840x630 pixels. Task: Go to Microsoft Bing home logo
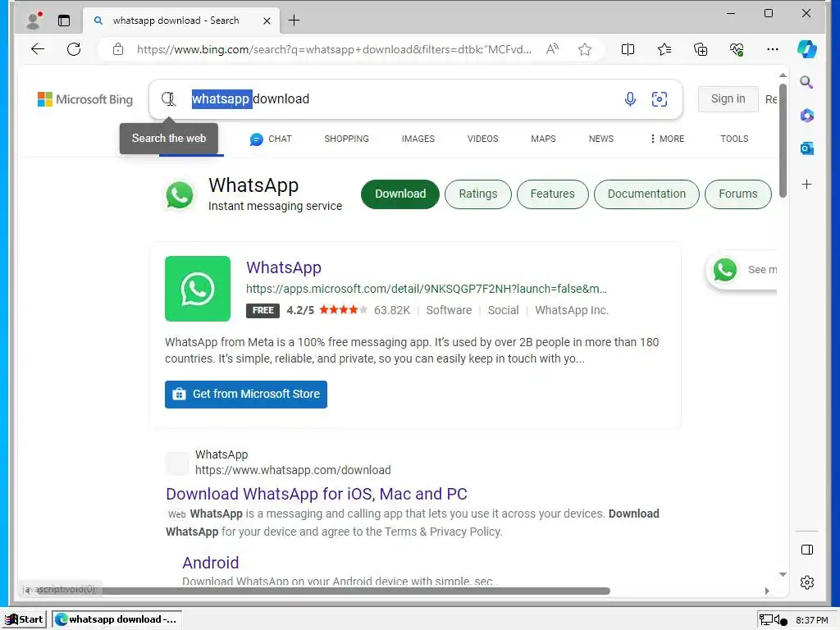tap(85, 99)
